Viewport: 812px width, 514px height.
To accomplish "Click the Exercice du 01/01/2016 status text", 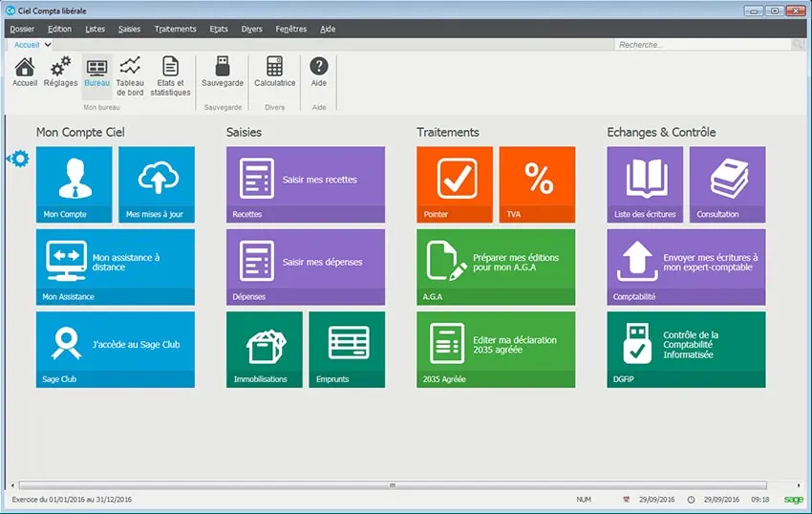I will click(x=72, y=500).
